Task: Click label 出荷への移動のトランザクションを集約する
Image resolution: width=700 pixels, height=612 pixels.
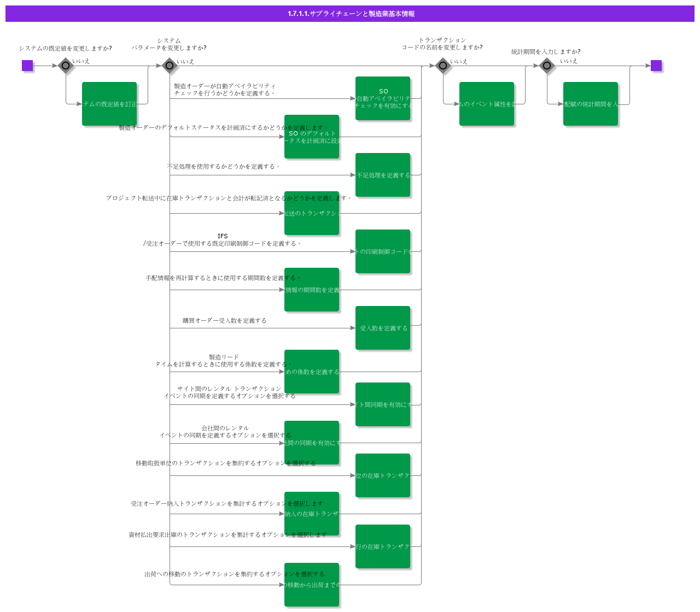Action: (x=235, y=574)
